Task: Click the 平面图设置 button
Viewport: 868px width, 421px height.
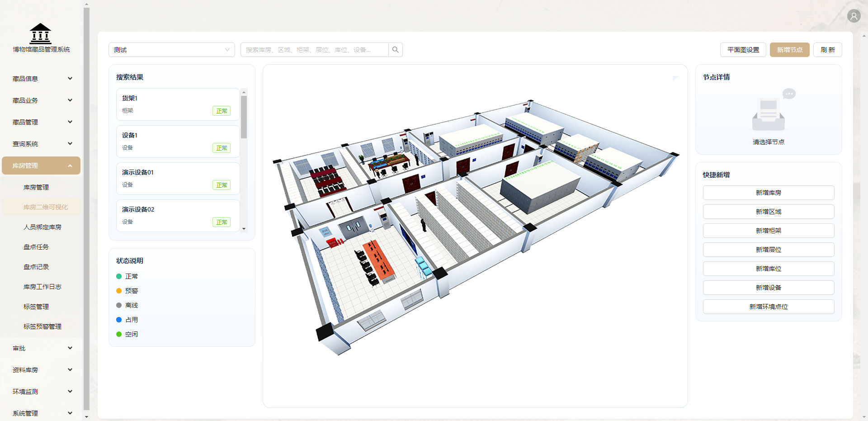Action: [743, 50]
